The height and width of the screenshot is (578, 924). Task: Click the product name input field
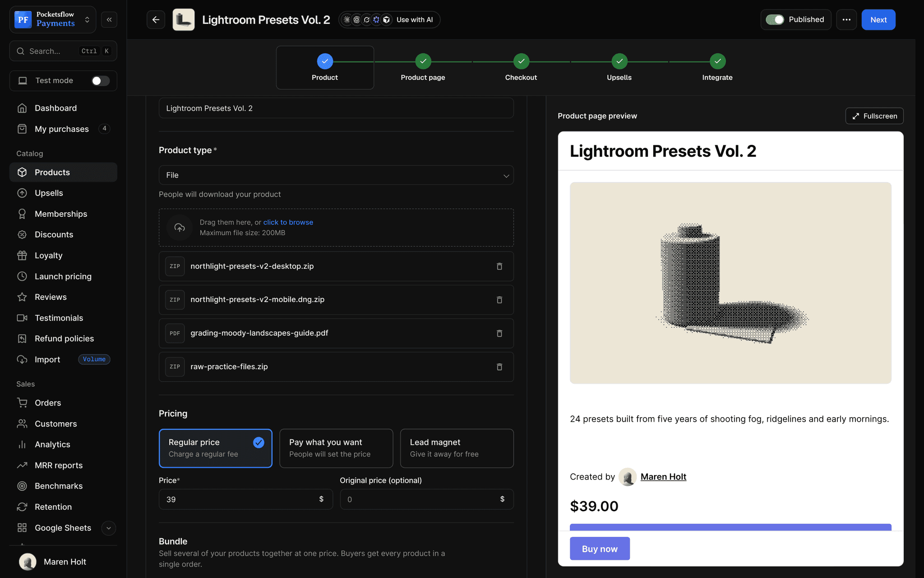point(336,108)
